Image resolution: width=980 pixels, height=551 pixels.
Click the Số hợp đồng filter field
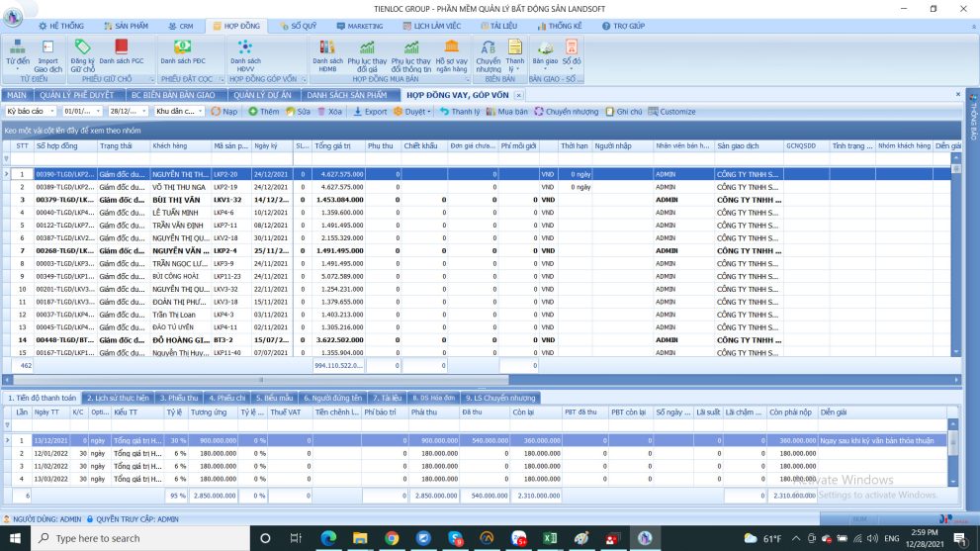click(x=65, y=159)
